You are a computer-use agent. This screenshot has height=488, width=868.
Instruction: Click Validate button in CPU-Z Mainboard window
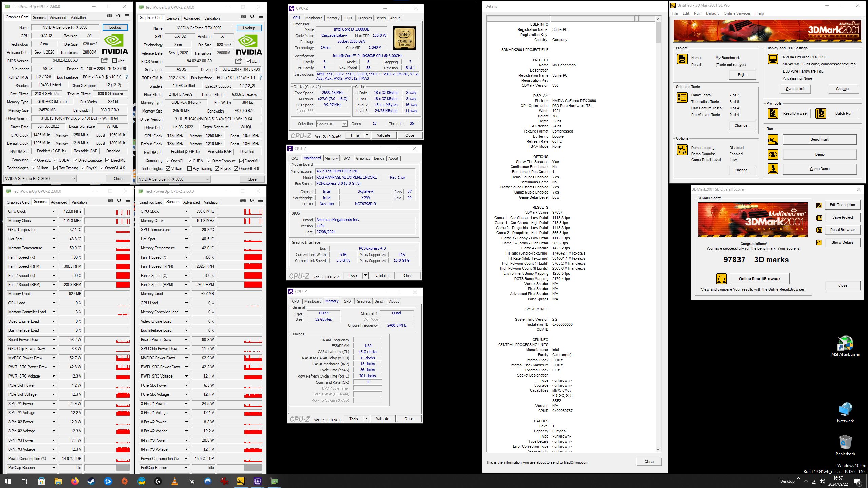382,276
